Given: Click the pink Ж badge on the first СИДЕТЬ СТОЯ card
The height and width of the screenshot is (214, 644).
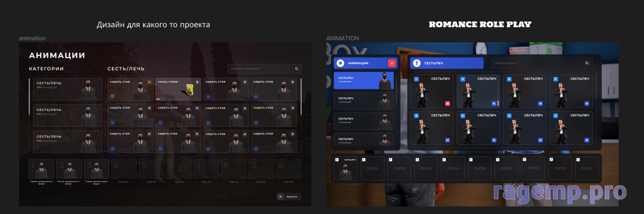Looking at the screenshot, I should coord(112,96).
